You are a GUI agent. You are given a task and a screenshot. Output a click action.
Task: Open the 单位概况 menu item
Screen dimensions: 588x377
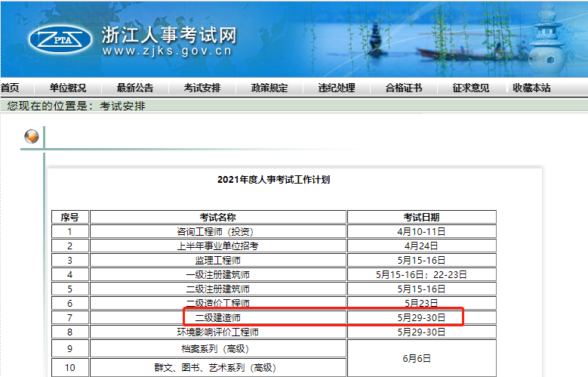tap(68, 88)
